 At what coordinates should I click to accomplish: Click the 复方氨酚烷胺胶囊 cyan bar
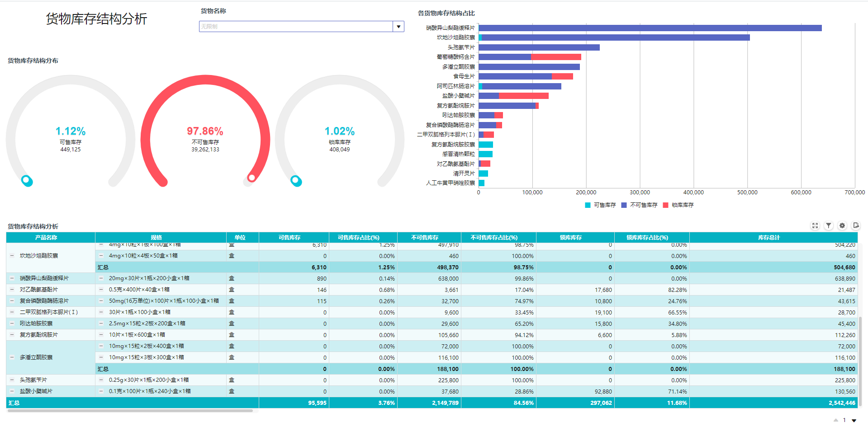[x=486, y=145]
